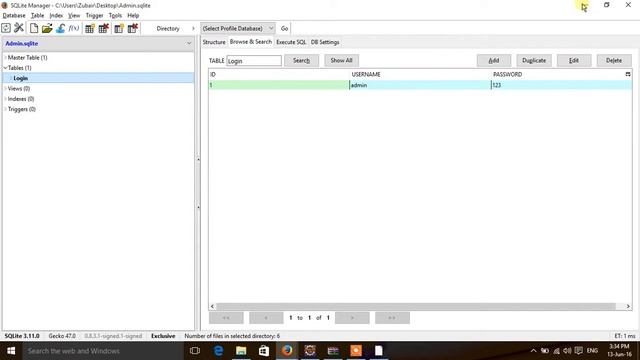
Task: Click the orange app icon on the taskbar
Action: [356, 351]
